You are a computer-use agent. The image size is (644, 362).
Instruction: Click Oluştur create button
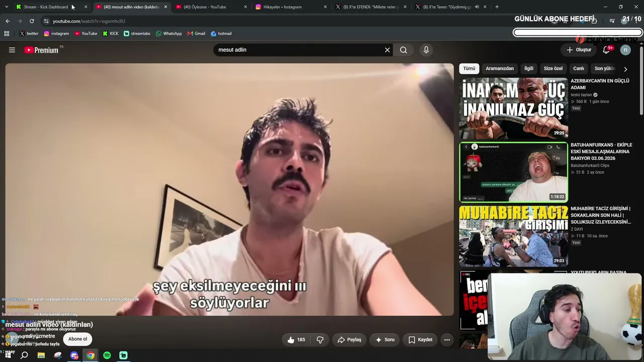579,50
